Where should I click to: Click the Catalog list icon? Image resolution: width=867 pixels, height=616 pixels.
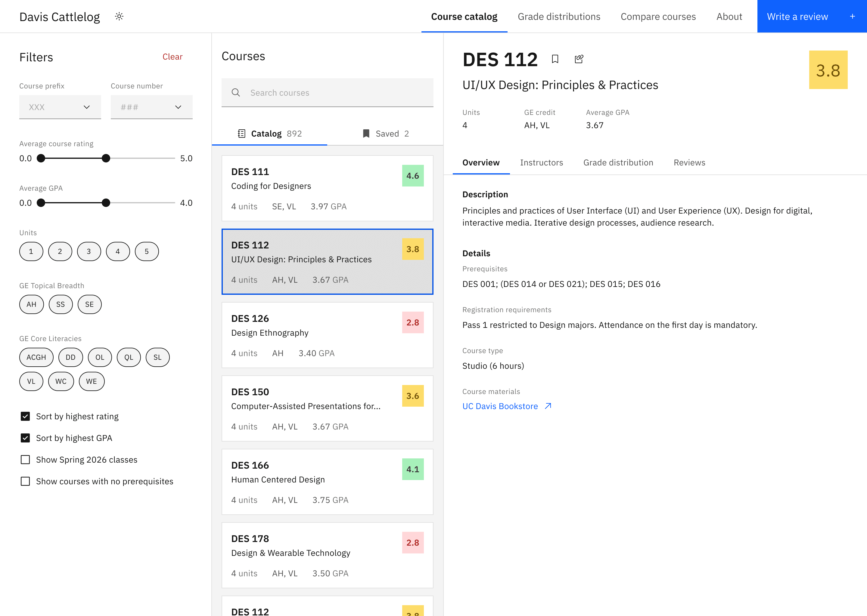coord(241,134)
